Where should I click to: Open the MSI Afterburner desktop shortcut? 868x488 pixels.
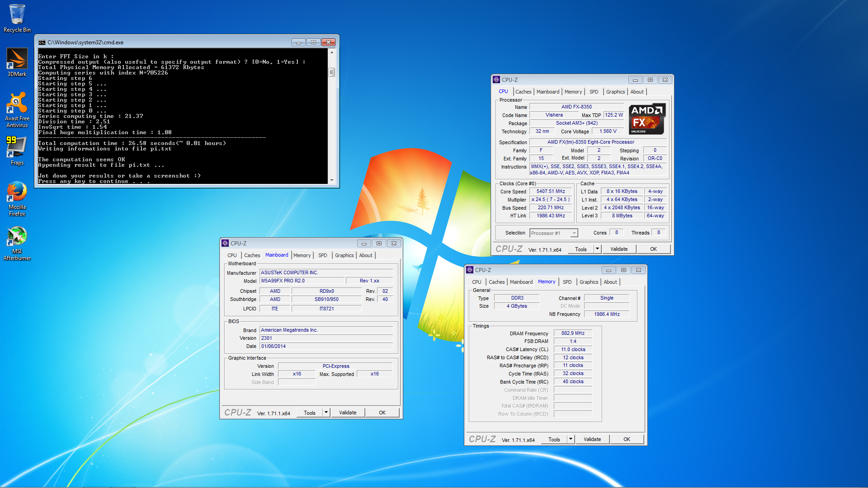(17, 243)
